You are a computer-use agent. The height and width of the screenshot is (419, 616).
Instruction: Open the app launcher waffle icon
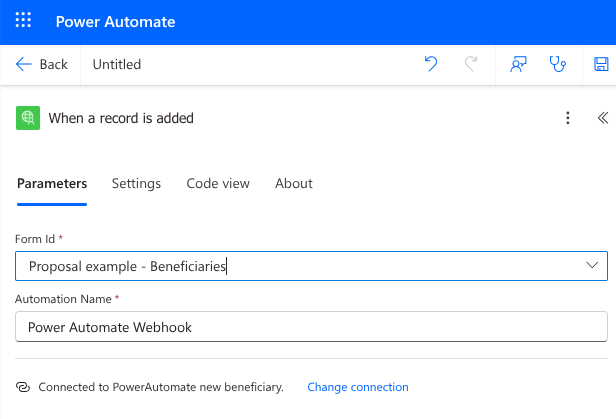[23, 20]
